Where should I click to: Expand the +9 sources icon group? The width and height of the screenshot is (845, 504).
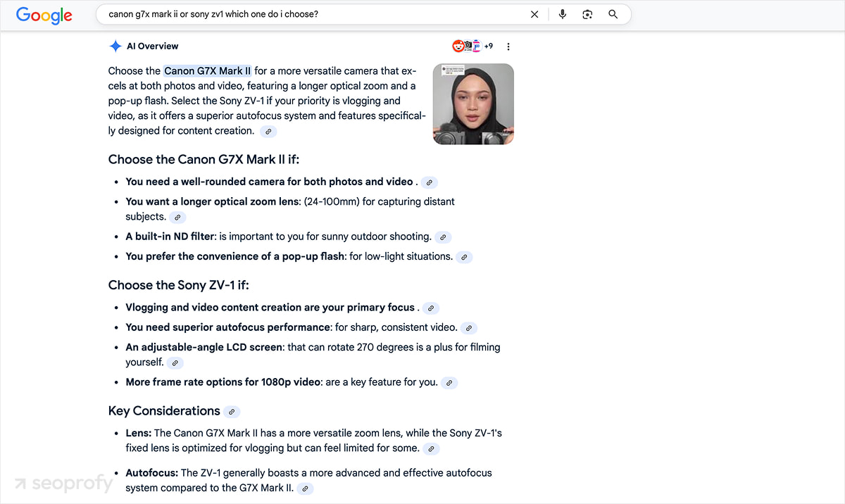click(488, 46)
